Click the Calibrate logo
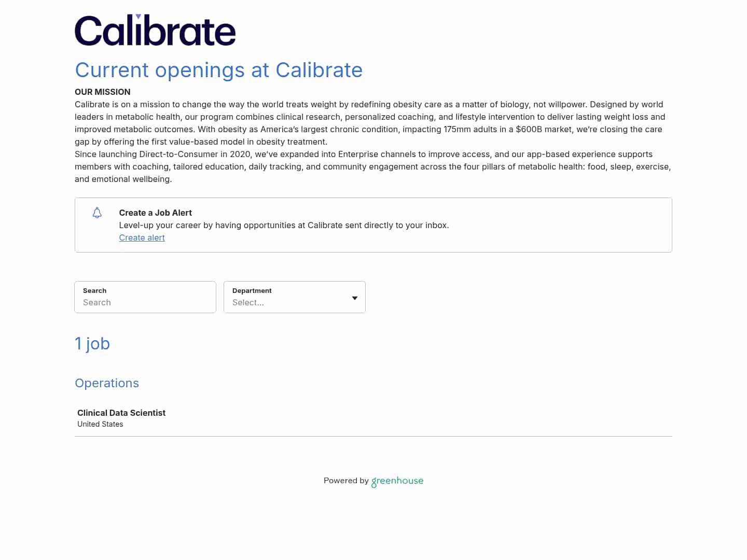Viewport: 747px width, 560px height. (x=155, y=30)
